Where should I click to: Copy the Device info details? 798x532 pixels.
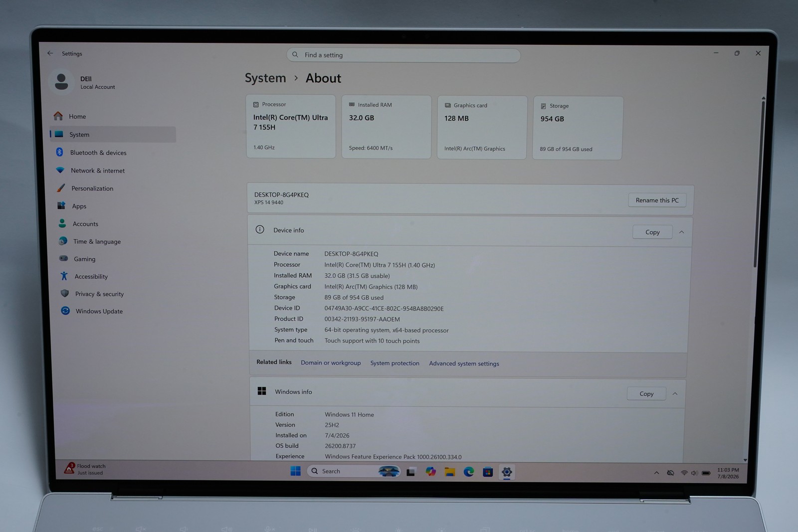click(652, 232)
